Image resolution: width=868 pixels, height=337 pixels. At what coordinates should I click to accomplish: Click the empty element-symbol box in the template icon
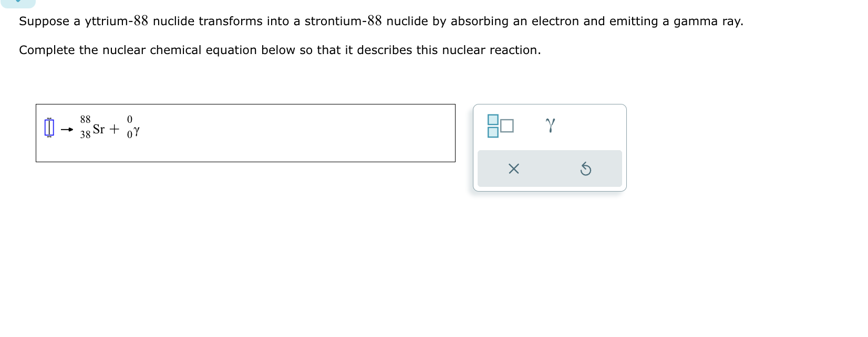[x=506, y=125]
